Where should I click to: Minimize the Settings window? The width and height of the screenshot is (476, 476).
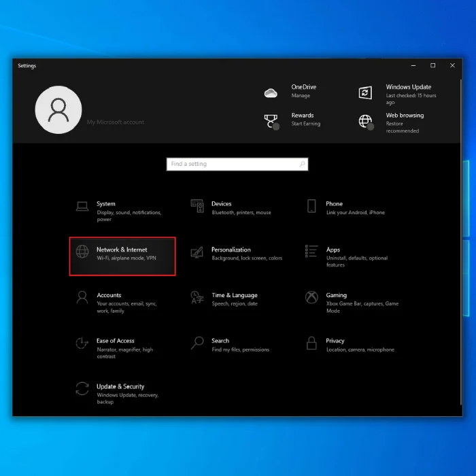tap(413, 65)
